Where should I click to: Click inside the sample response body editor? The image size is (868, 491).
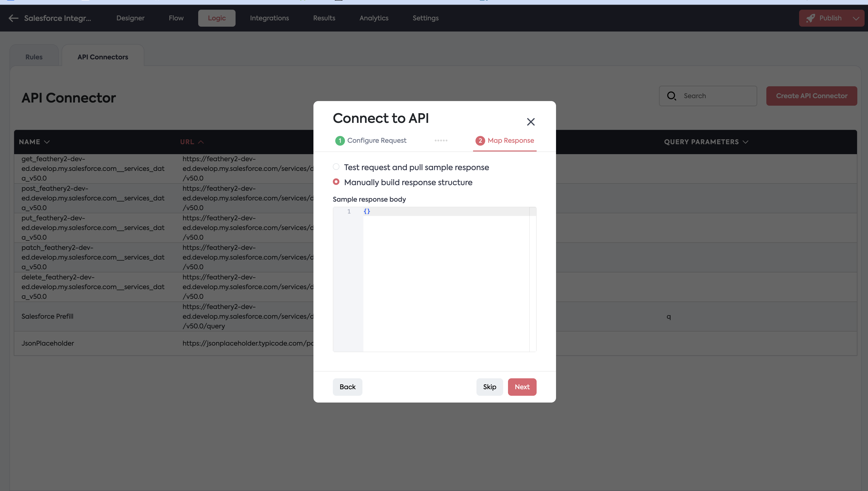(445, 280)
